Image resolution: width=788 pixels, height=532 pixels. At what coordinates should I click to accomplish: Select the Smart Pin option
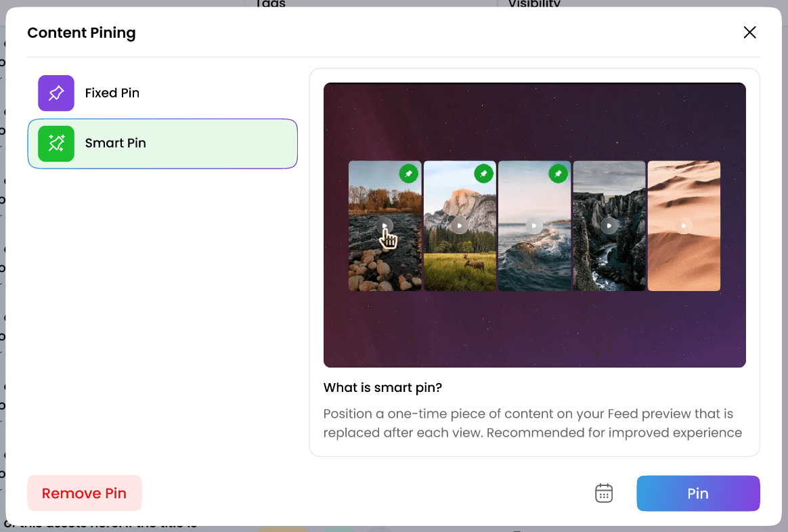[x=162, y=143]
